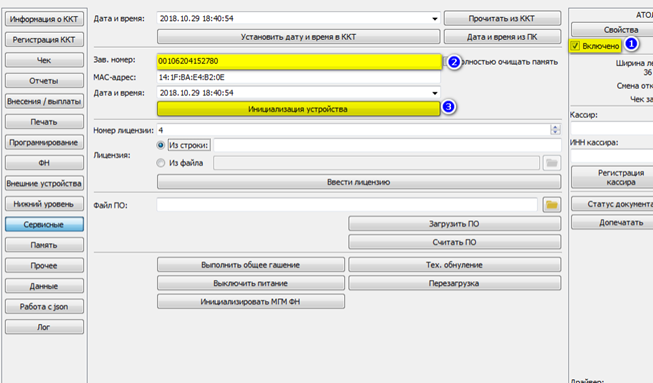This screenshot has height=383, width=653.
Task: Open the Работа с json section
Action: [44, 307]
